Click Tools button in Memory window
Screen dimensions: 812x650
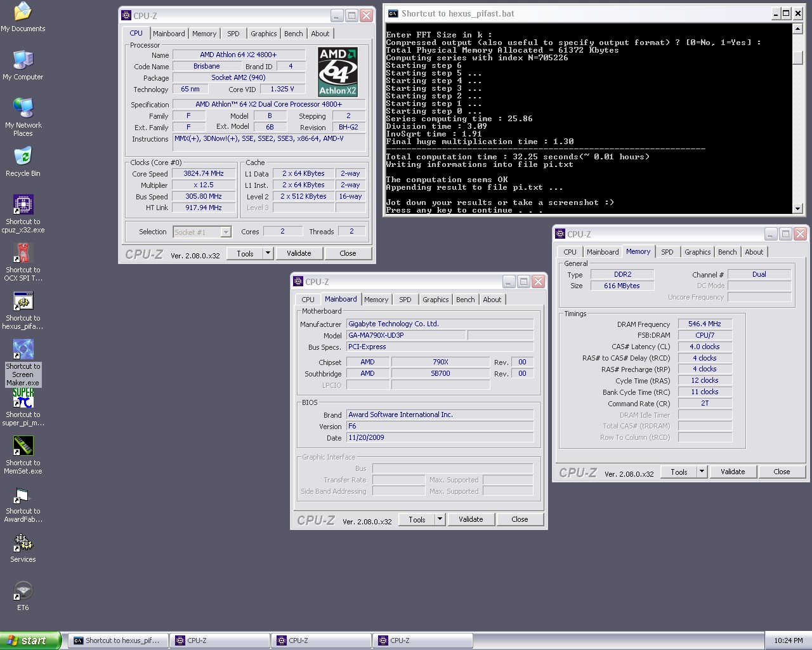tap(679, 472)
